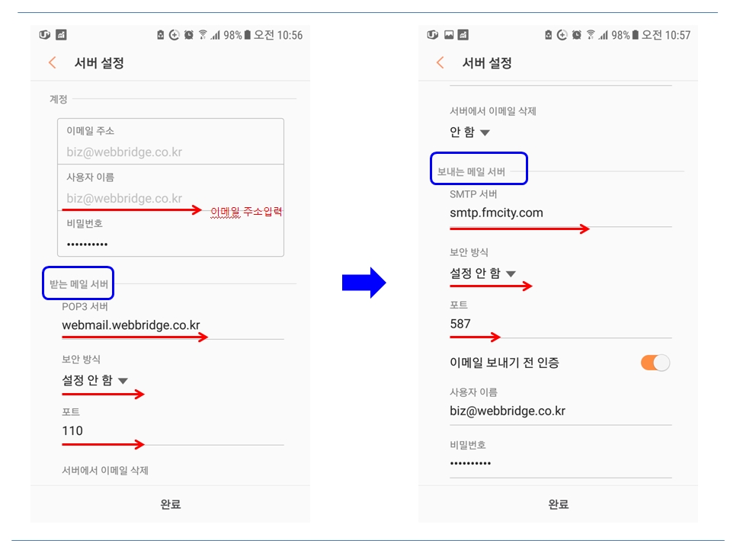
Task: Tap chart notification icon in left status bar
Action: pos(61,35)
